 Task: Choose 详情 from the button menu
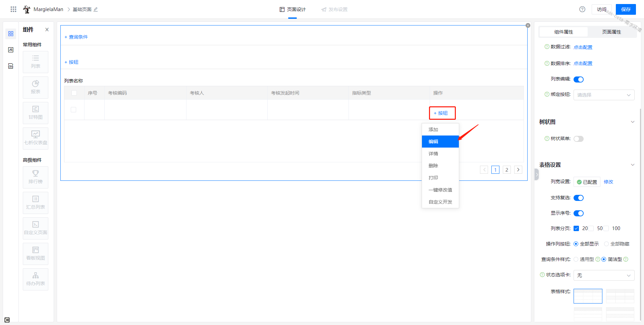tap(440, 154)
